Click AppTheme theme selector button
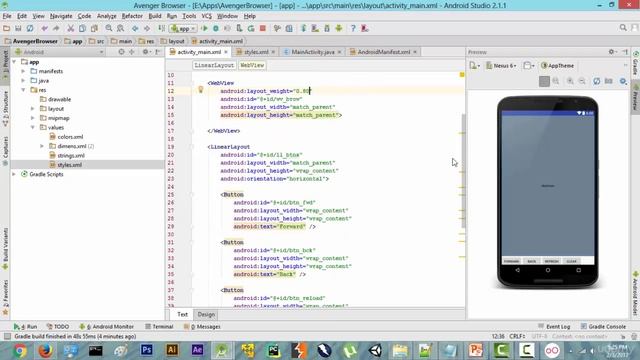The height and width of the screenshot is (360, 640). [x=557, y=65]
